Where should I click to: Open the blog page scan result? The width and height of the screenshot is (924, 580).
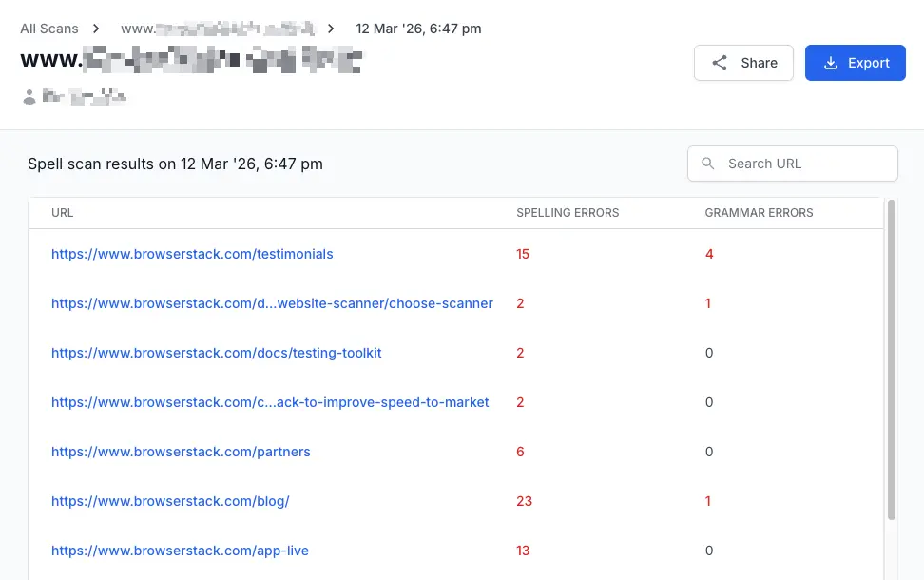(x=170, y=501)
